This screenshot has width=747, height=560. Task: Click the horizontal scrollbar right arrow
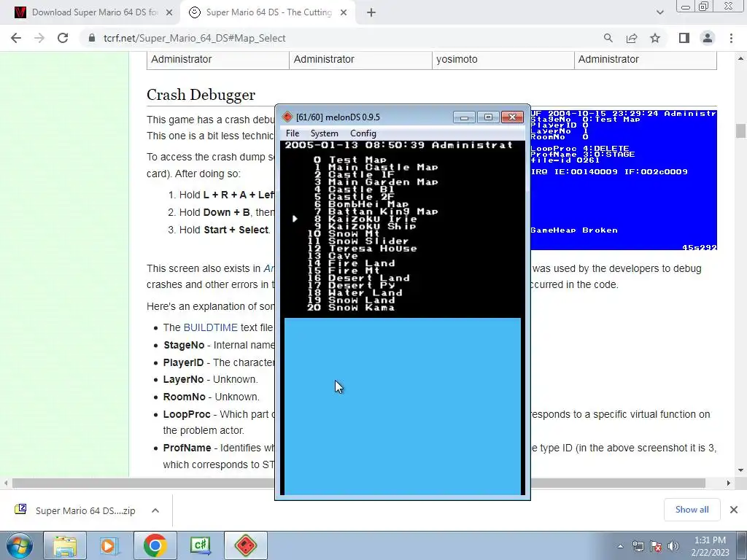point(729,483)
